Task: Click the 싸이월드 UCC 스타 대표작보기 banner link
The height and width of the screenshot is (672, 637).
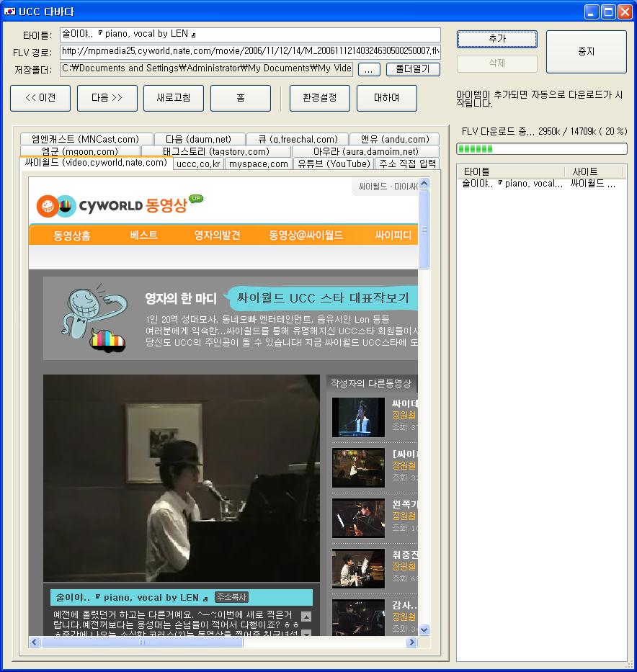Action: click(322, 298)
